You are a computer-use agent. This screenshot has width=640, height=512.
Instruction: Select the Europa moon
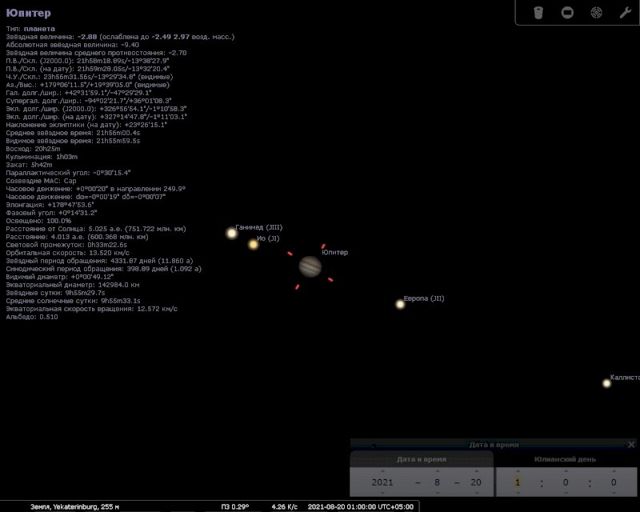click(x=400, y=304)
